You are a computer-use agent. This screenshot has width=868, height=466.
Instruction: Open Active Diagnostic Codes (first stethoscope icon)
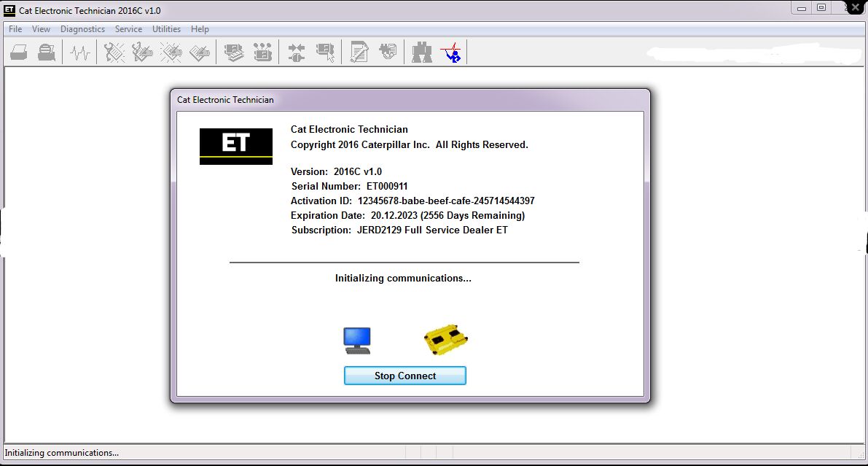[x=114, y=53]
